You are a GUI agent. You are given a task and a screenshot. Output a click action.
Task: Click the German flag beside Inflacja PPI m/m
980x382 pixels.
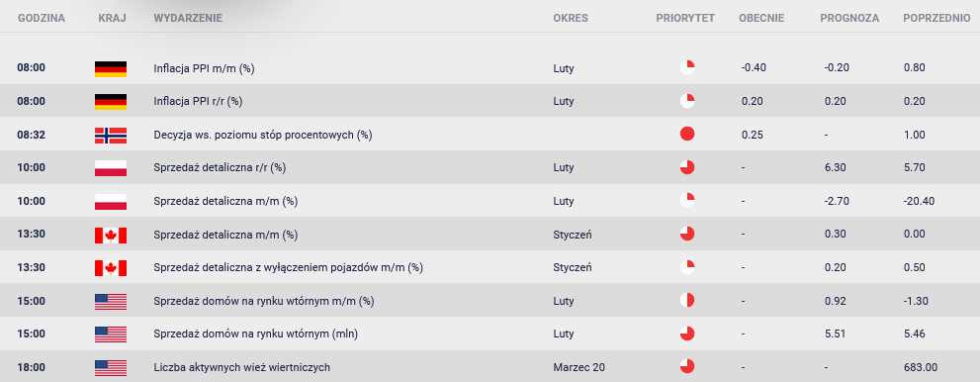coord(111,68)
